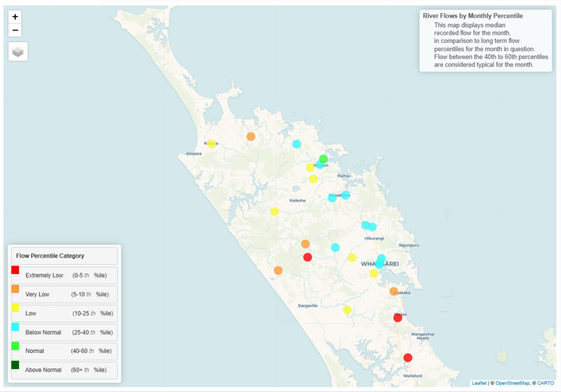Image resolution: width=561 pixels, height=392 pixels.
Task: Zoom out with the minus button
Action: pyautogui.click(x=15, y=31)
